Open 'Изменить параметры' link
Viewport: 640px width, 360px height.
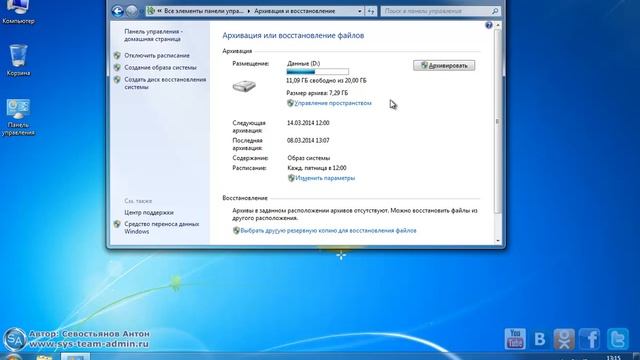click(x=325, y=178)
